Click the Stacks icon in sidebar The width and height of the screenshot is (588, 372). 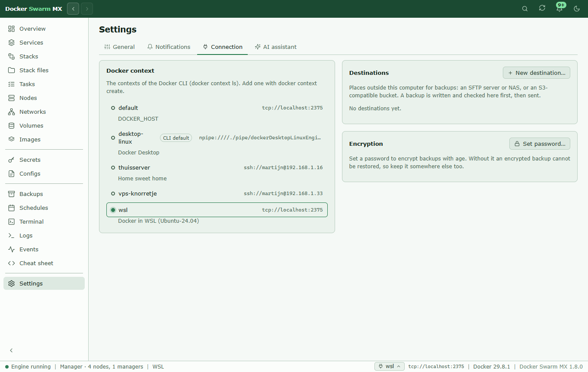[12, 56]
